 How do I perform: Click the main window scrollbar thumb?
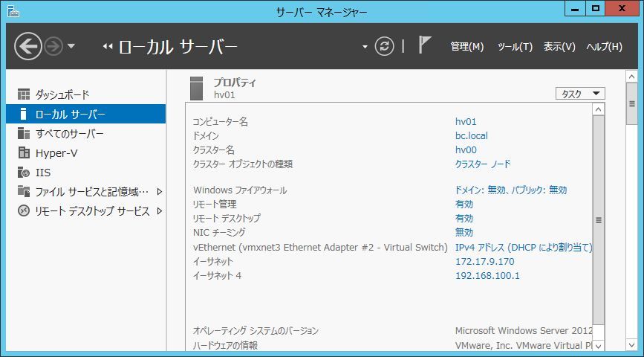point(631,103)
